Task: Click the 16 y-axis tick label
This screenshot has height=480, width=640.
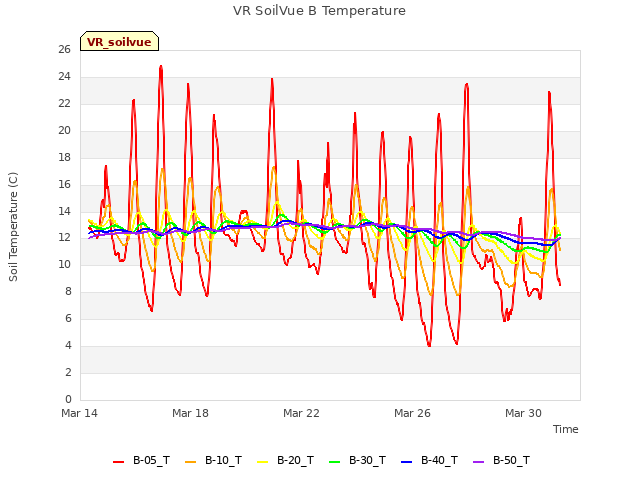Action: click(x=64, y=184)
